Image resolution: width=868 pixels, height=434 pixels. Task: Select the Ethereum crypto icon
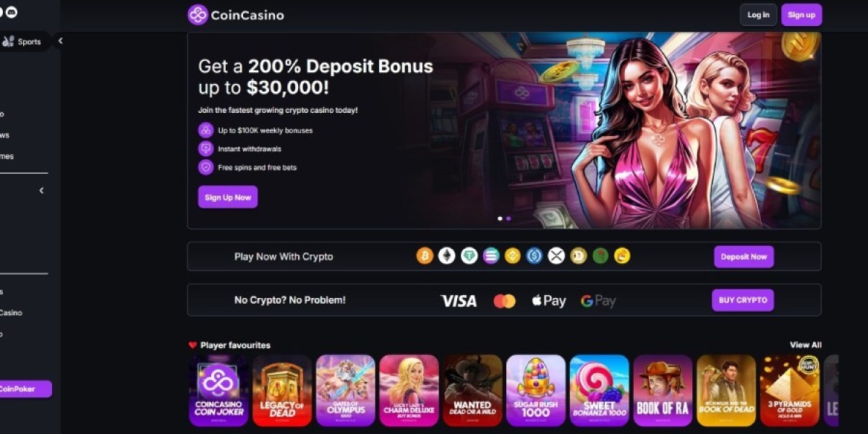(x=447, y=255)
